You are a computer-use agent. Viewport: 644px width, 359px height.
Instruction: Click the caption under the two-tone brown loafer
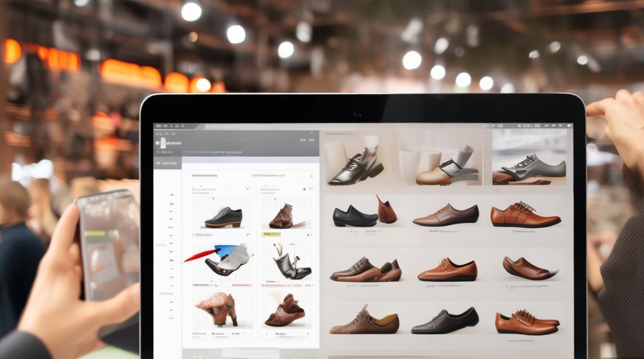pos(446,232)
